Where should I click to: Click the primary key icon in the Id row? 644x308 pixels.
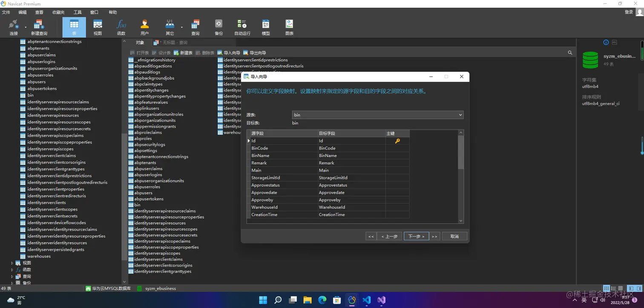(397, 141)
